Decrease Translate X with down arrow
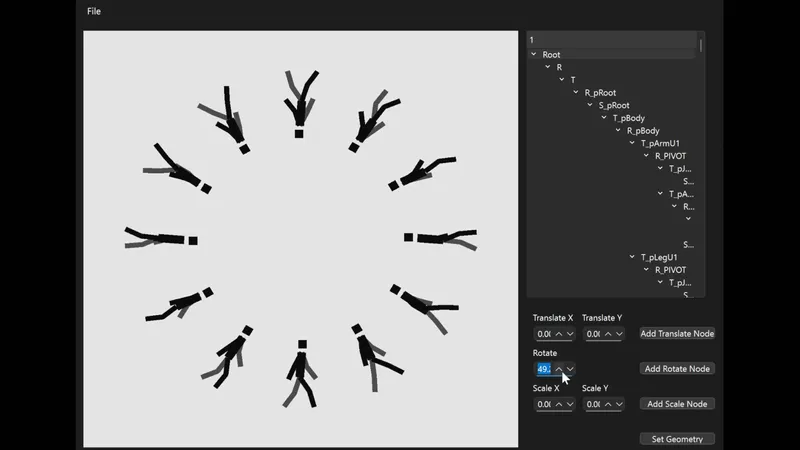Image resolution: width=800 pixels, height=450 pixels. pos(570,334)
